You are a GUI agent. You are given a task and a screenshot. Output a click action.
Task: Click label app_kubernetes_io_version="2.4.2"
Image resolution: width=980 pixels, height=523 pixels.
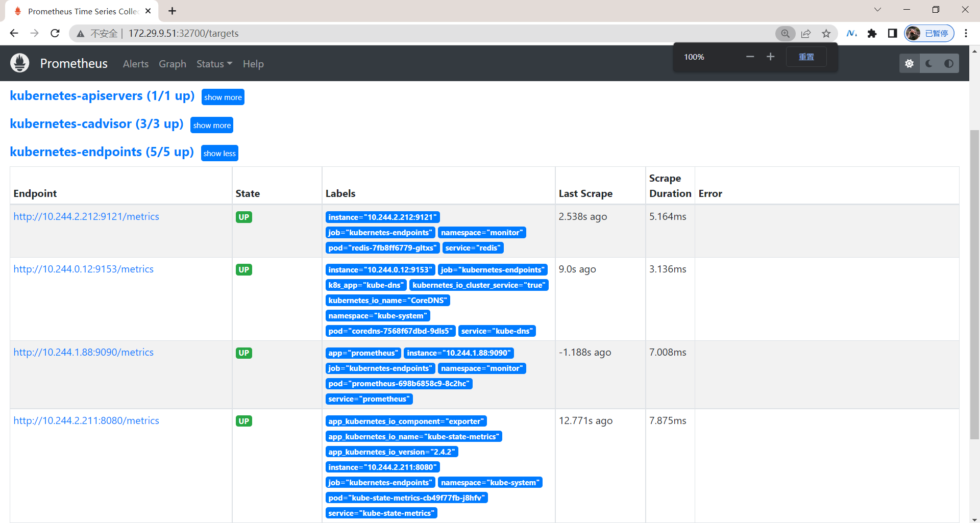click(392, 452)
